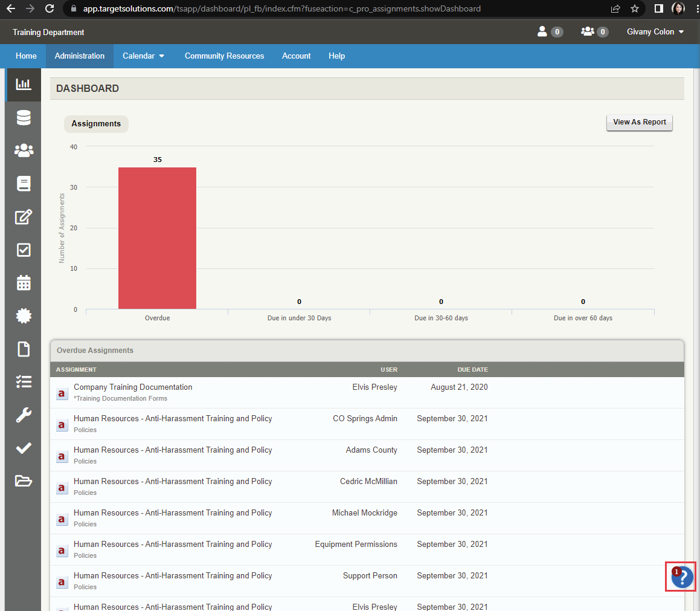The image size is (700, 611).
Task: Open Company Training Documentation assignment link
Action: [x=132, y=387]
